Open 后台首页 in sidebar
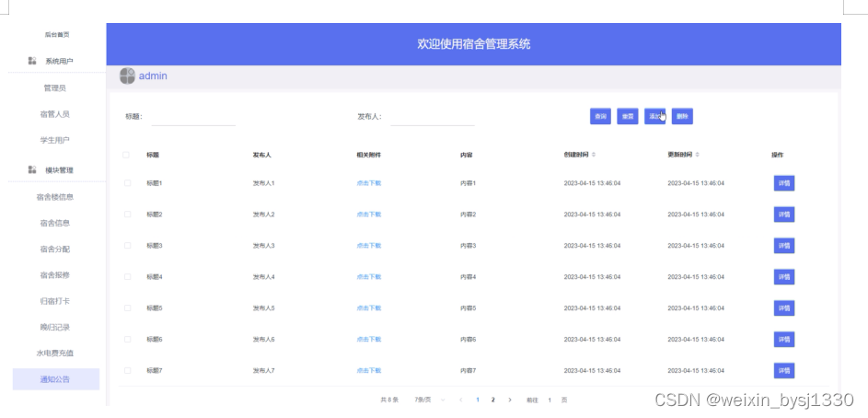The image size is (868, 418). coord(57,34)
